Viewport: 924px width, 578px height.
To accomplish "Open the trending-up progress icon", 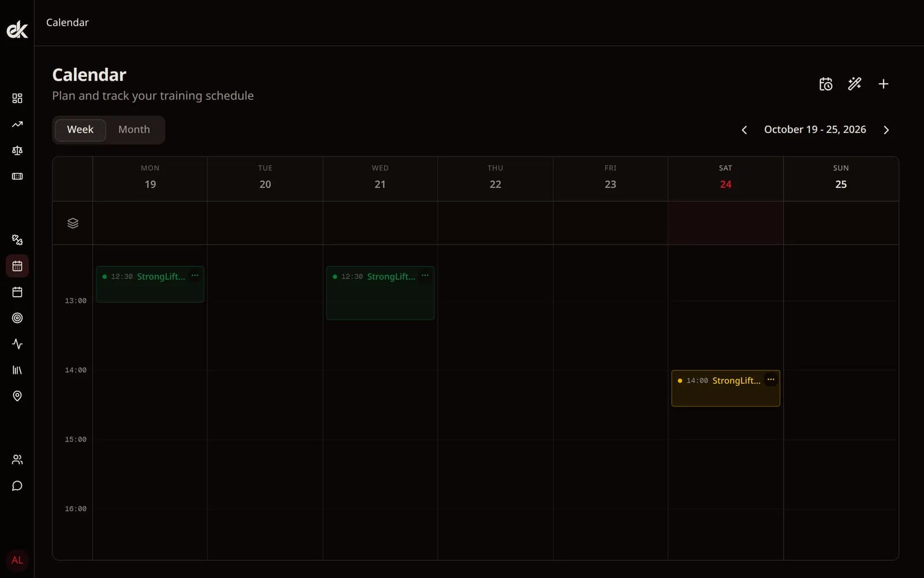I will [x=17, y=124].
